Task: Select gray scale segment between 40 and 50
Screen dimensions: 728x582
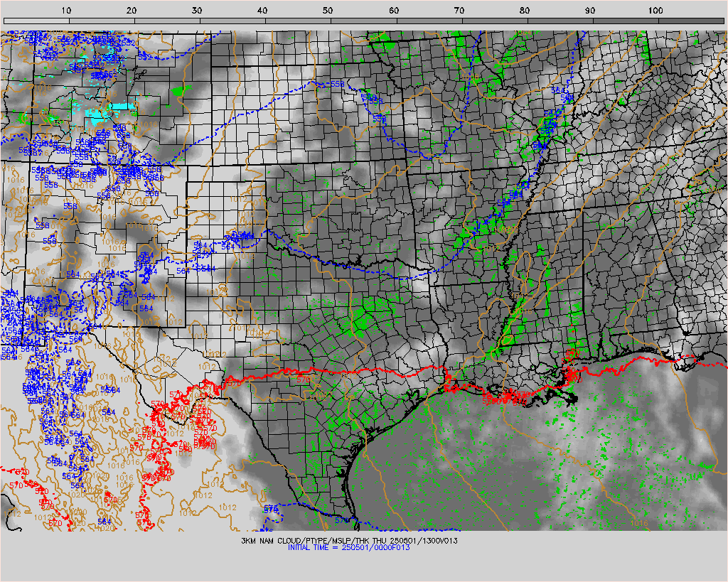Action: 298,21
